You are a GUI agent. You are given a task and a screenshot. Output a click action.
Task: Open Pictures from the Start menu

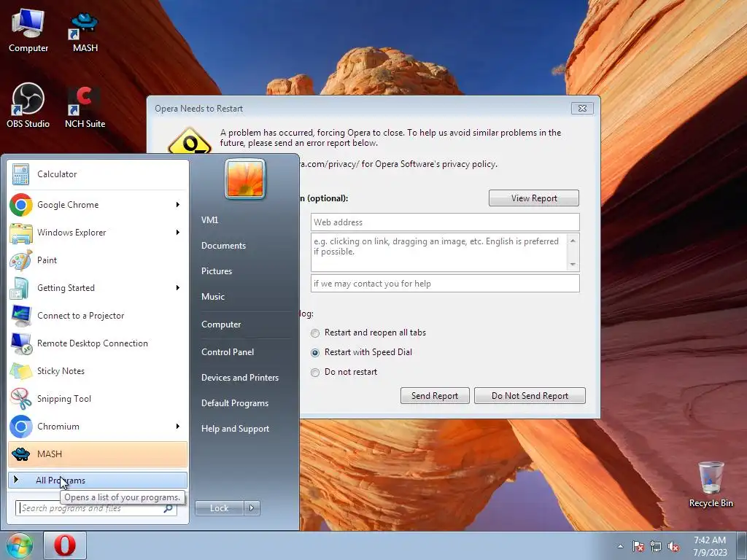click(217, 271)
